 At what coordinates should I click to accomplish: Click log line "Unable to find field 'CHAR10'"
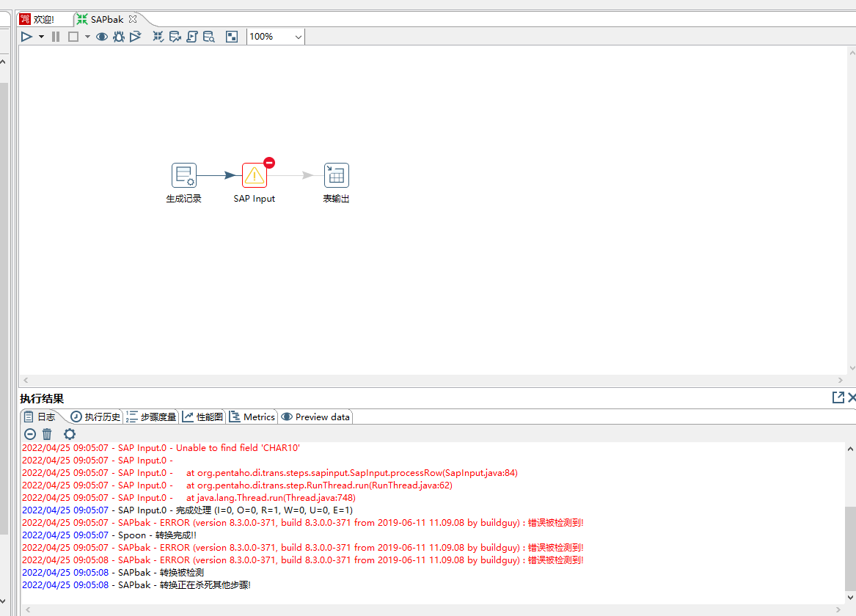click(161, 448)
